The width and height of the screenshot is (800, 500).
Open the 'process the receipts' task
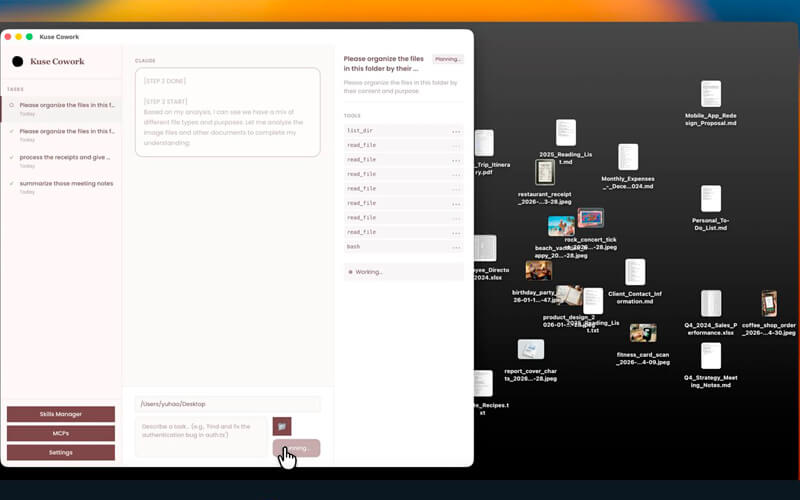[64, 157]
